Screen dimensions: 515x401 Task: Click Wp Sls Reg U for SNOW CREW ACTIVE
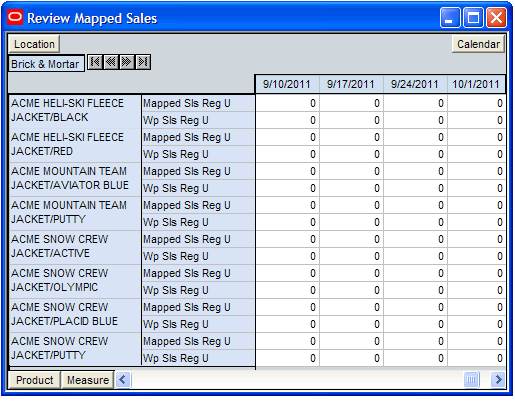click(x=198, y=256)
